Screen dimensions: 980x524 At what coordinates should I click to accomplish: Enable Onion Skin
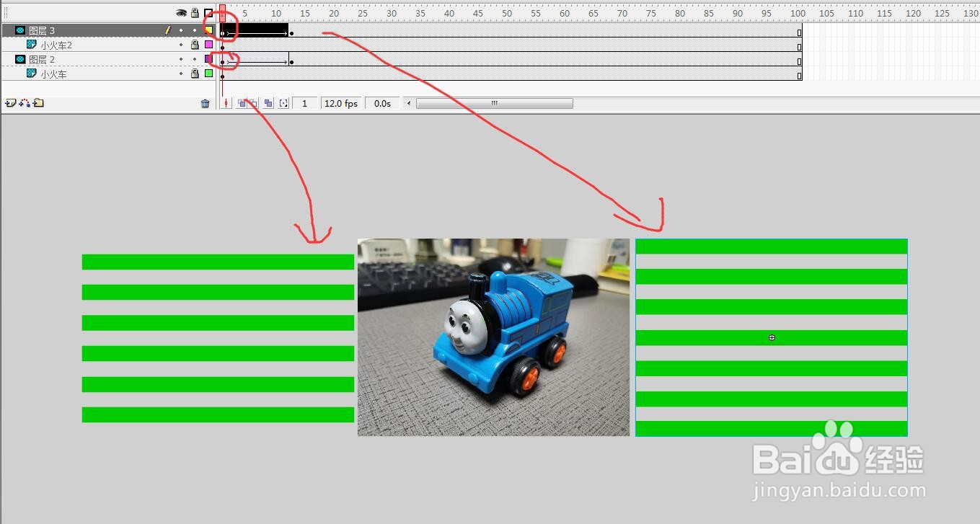[242, 104]
